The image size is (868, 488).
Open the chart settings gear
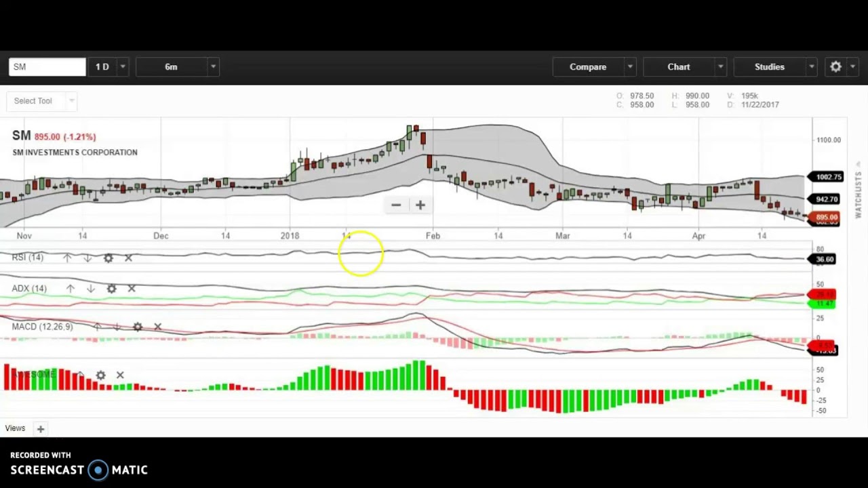835,66
